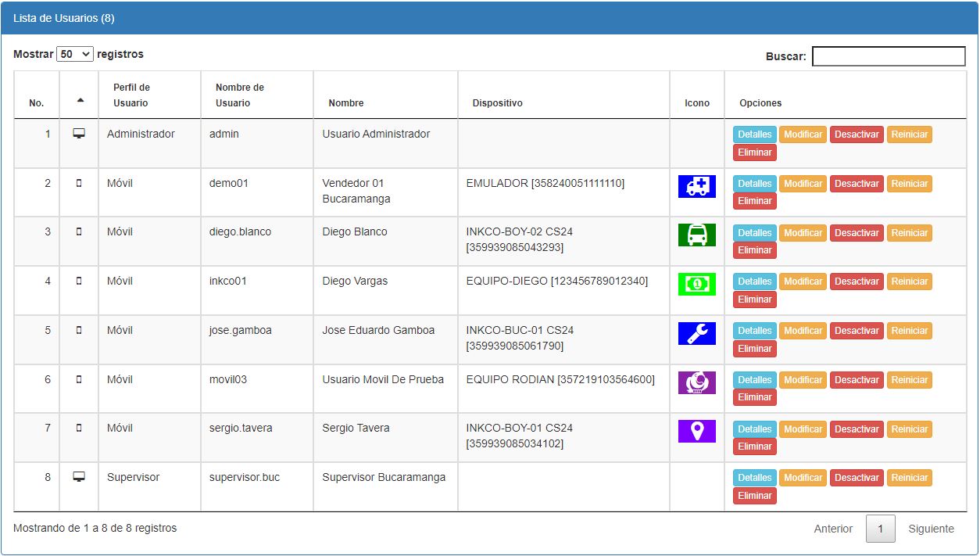Image resolution: width=980 pixels, height=556 pixels.
Task: Sort table by Nombre de Usuario column
Action: click(240, 95)
